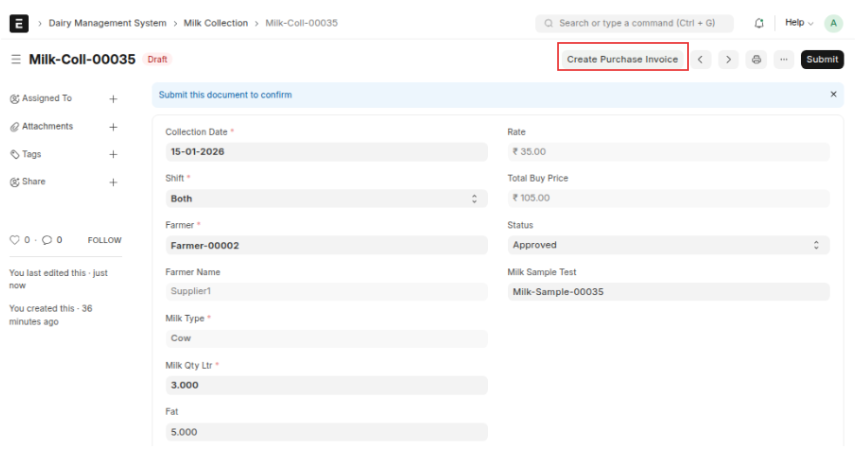The image size is (868, 475).
Task: Open the comments bubble icon
Action: point(47,240)
